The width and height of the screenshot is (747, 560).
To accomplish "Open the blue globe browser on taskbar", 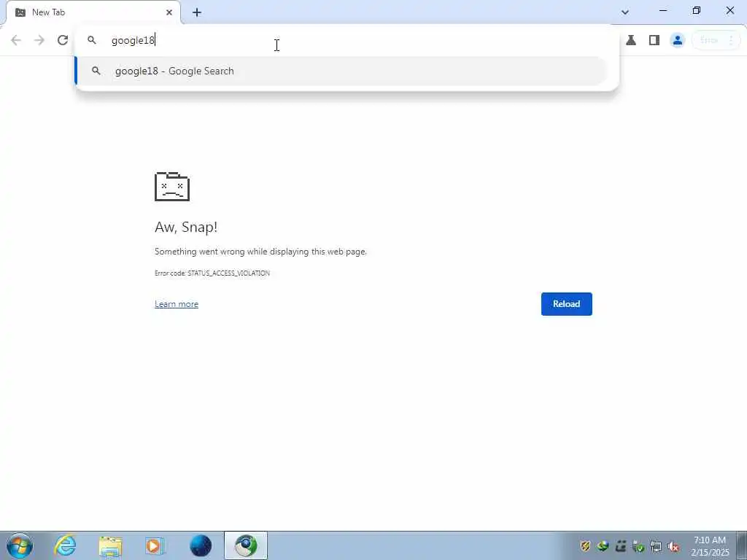I will point(201,545).
